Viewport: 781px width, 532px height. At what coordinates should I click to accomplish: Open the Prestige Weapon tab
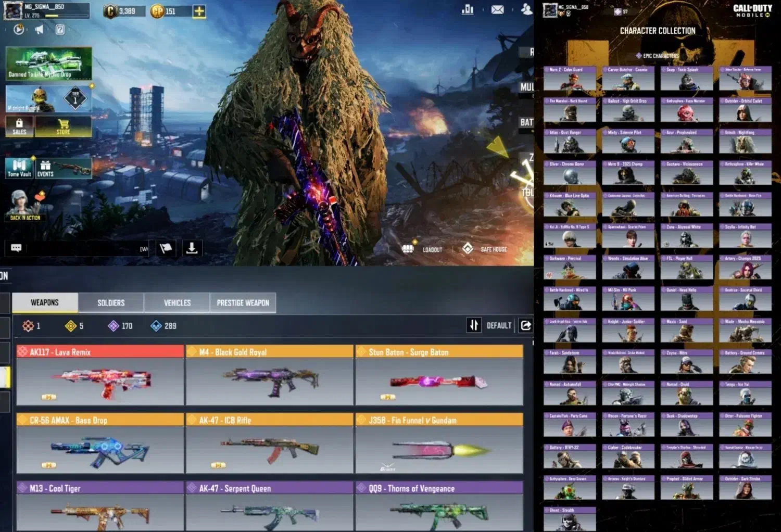pyautogui.click(x=243, y=302)
